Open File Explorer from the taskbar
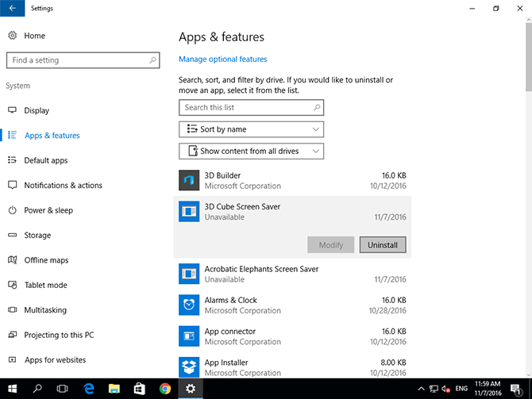This screenshot has width=532, height=399. tap(114, 389)
